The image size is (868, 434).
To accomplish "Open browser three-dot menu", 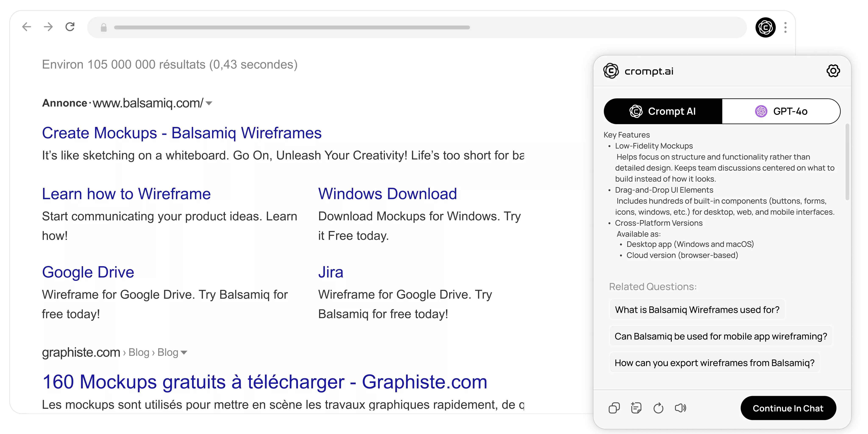I will point(785,27).
